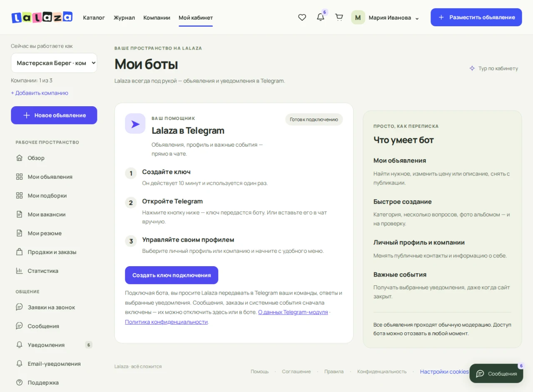Click plus icon in Разместить объявление button
This screenshot has width=533, height=392.
(441, 17)
